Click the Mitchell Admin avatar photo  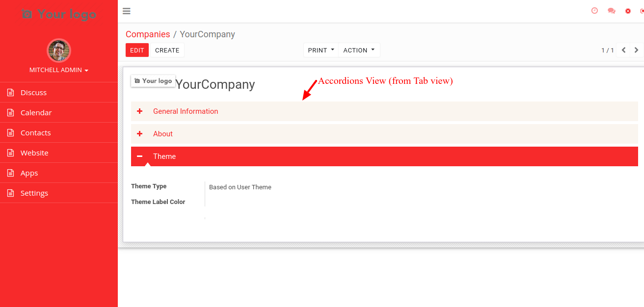[x=59, y=51]
